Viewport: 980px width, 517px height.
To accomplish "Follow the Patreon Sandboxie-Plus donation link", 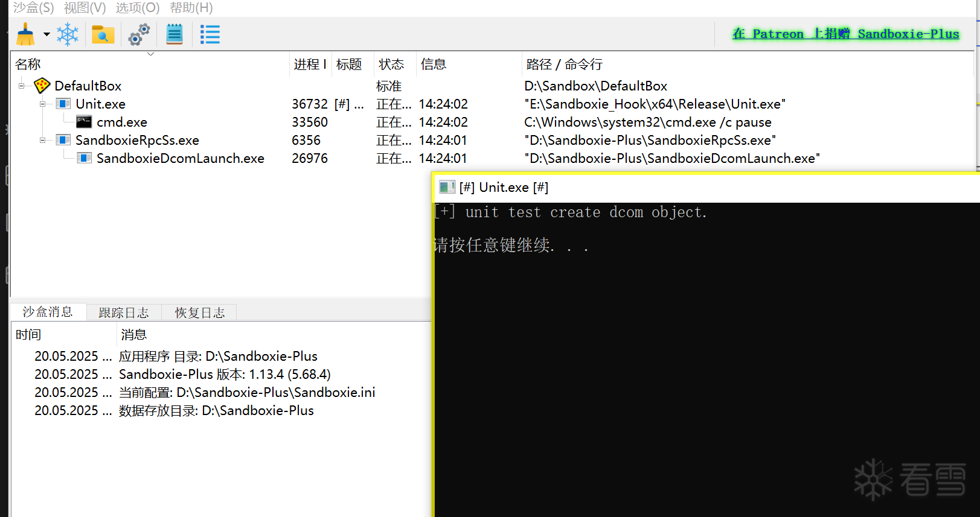I will coord(846,34).
